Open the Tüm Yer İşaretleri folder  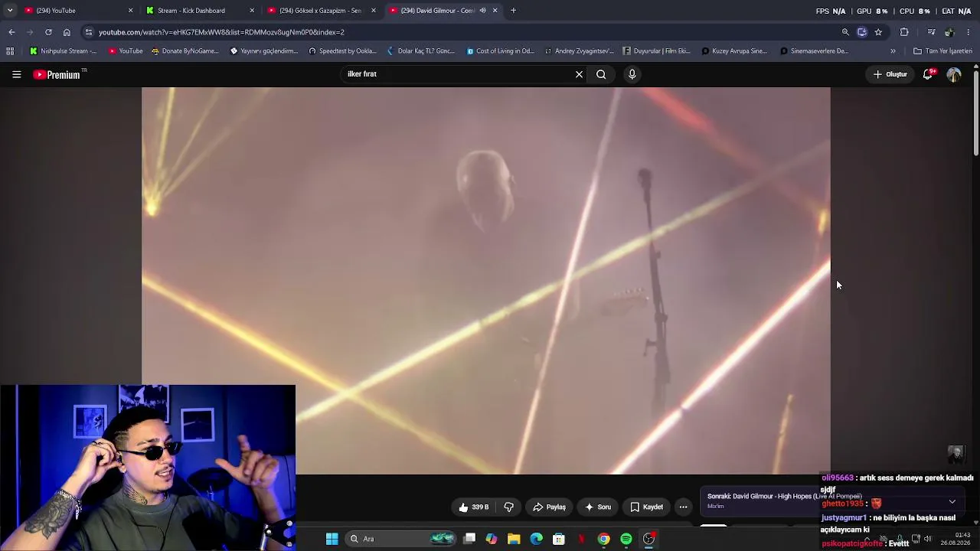point(942,51)
